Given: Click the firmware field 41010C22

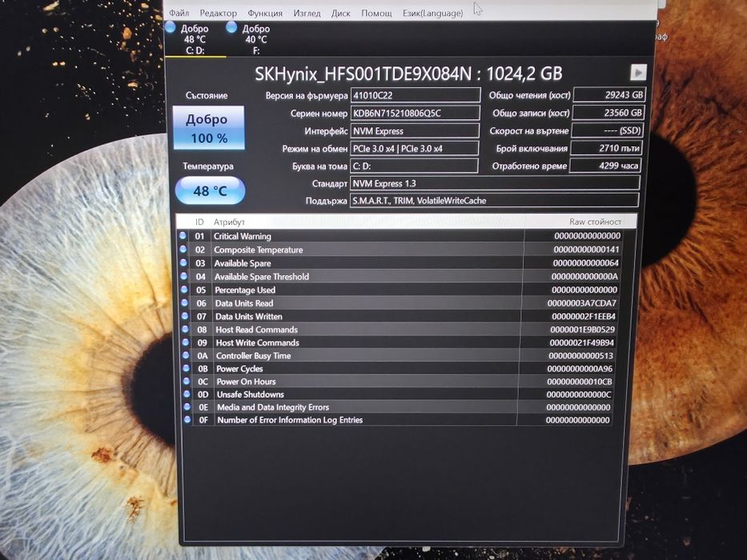Looking at the screenshot, I should [x=416, y=95].
